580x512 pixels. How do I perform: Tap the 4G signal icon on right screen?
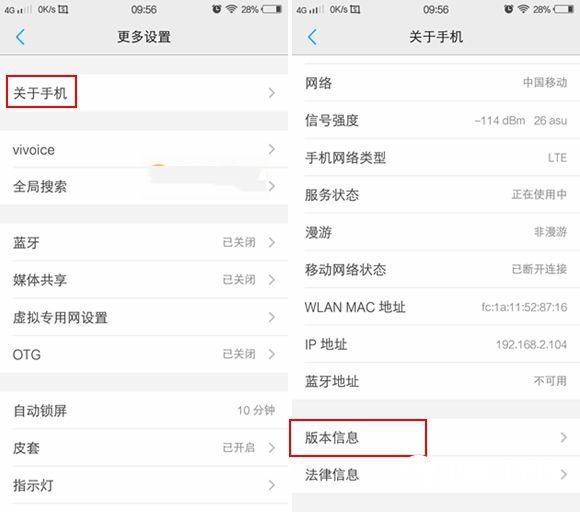click(x=308, y=10)
